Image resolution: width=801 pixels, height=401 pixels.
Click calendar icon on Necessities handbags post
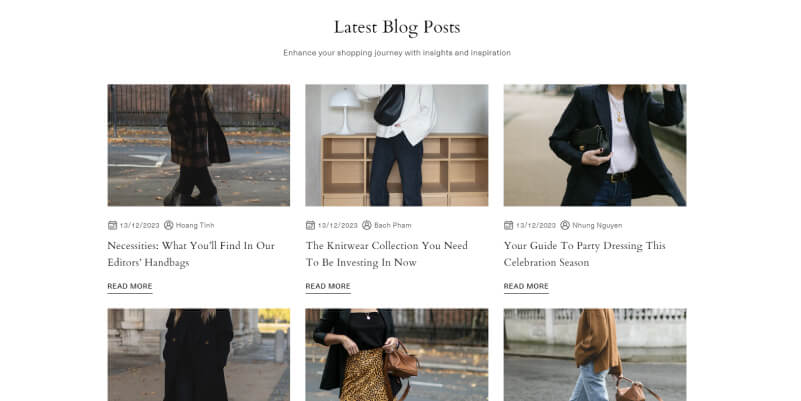(x=112, y=225)
